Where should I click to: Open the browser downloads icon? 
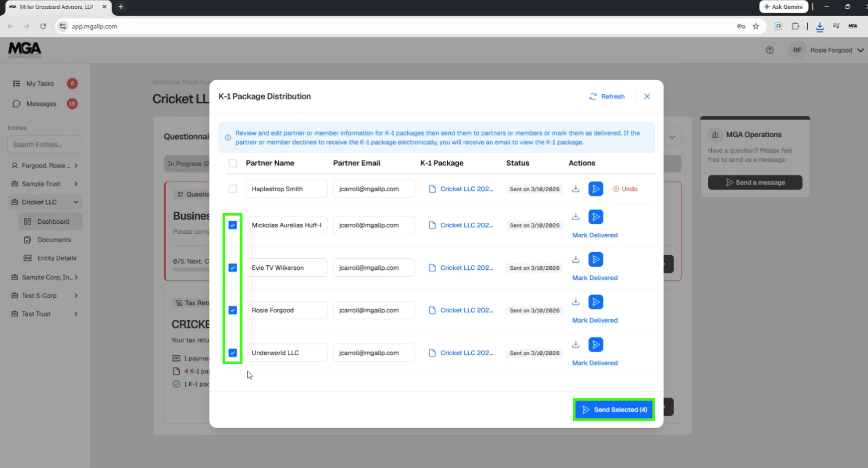pos(820,26)
